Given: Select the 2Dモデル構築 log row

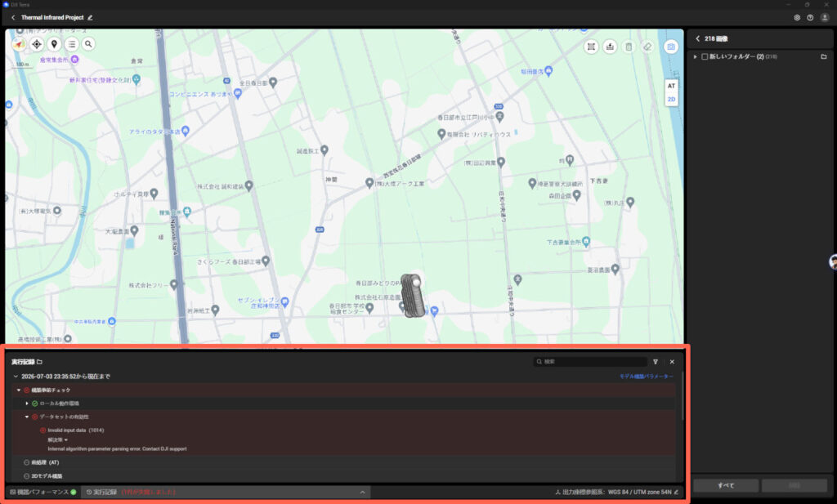Looking at the screenshot, I should [x=345, y=475].
